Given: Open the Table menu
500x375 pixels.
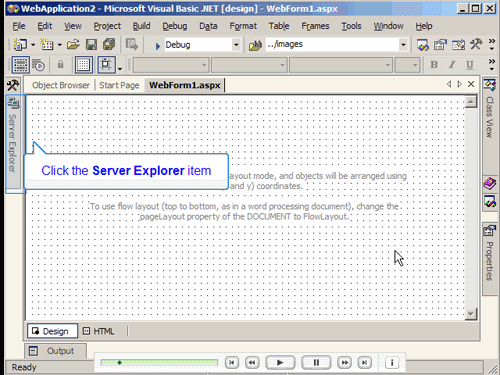Looking at the screenshot, I should tap(279, 26).
